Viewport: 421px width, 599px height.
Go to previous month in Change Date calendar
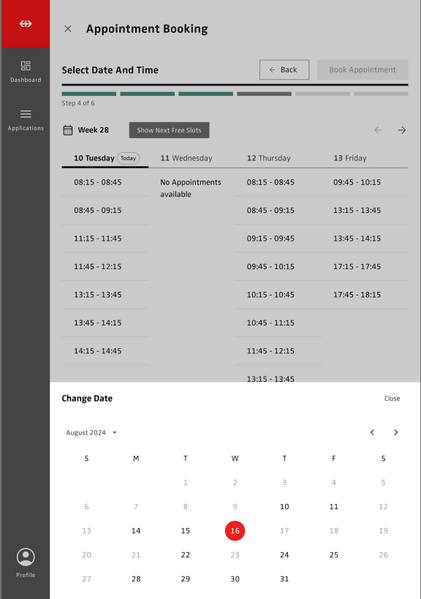pos(372,432)
